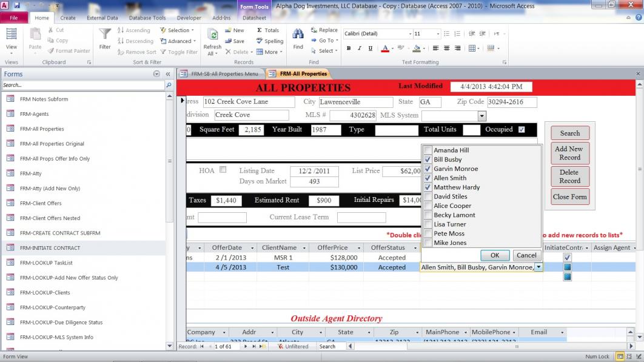The image size is (644, 362).
Task: Save the record via ribbon
Action: 235,41
